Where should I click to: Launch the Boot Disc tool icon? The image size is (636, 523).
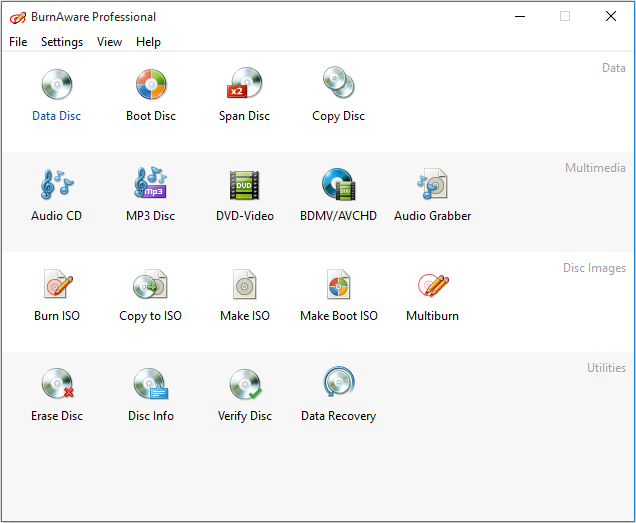[x=151, y=84]
